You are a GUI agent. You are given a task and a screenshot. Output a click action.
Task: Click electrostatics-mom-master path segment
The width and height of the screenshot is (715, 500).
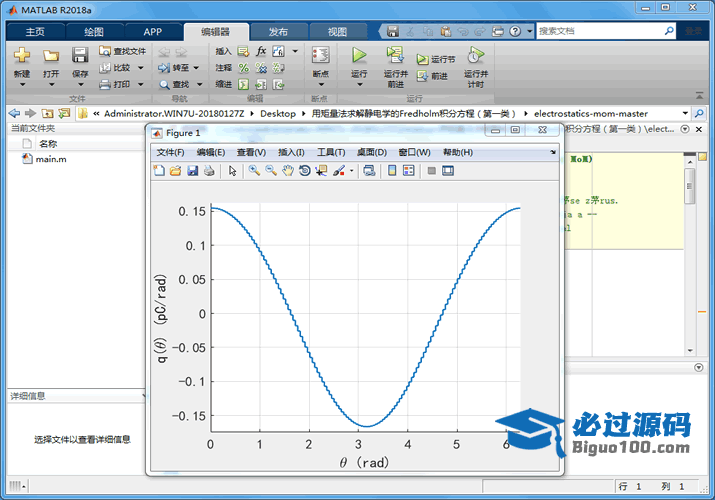coord(591,113)
